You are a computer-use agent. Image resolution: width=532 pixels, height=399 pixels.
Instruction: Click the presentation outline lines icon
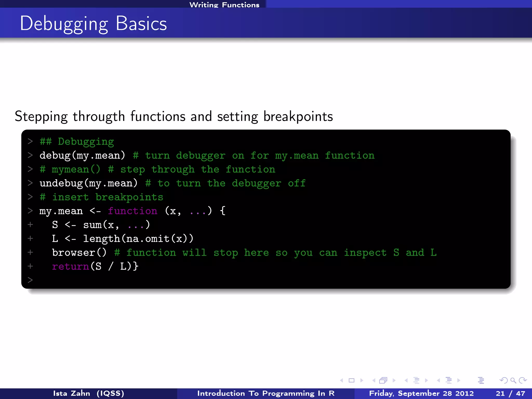[481, 381]
